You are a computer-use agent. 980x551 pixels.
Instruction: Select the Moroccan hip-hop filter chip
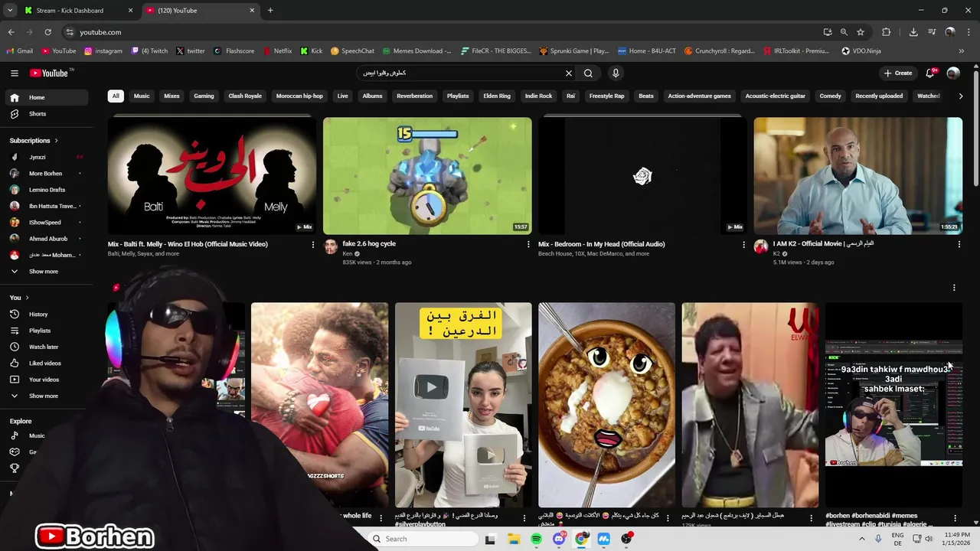(x=299, y=96)
